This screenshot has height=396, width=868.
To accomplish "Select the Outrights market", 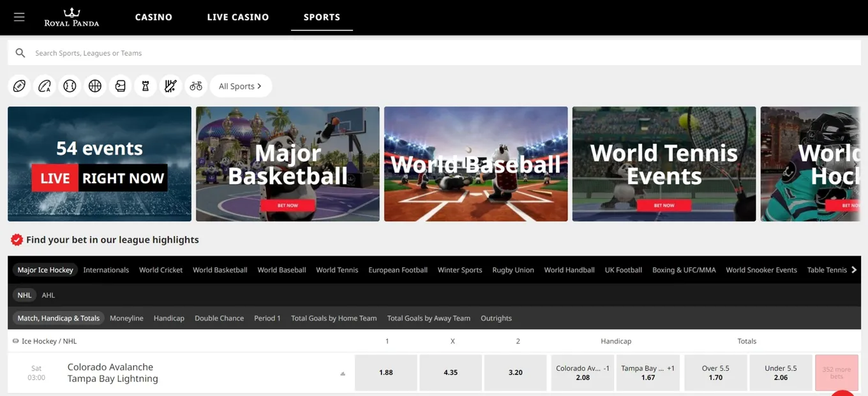I will [496, 318].
